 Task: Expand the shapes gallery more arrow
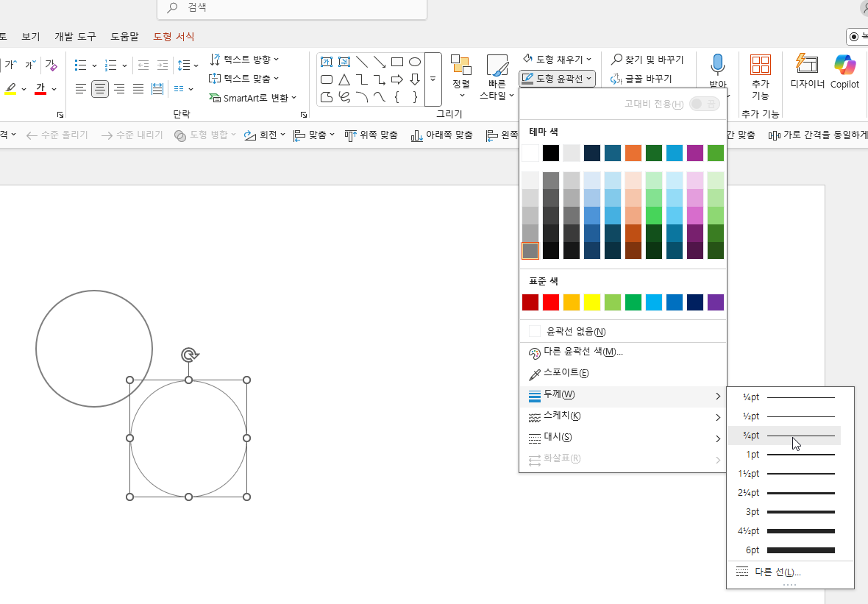tap(433, 79)
